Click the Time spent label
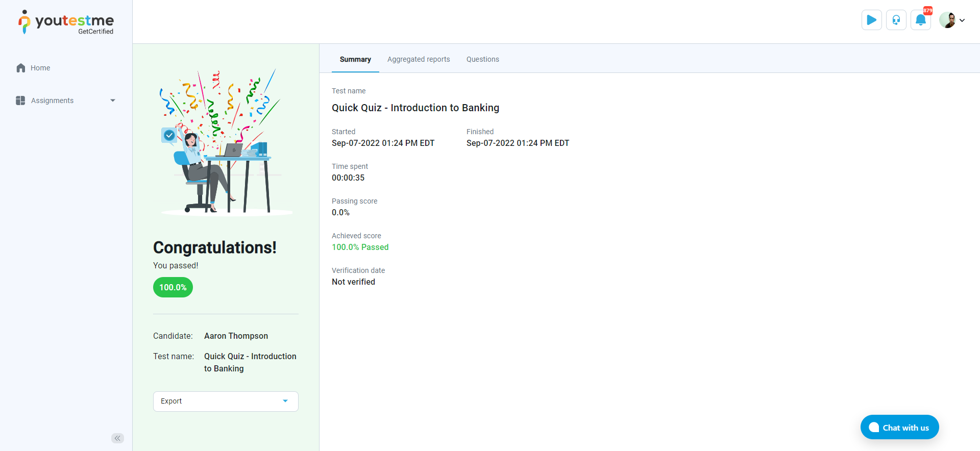980x451 pixels. tap(350, 166)
